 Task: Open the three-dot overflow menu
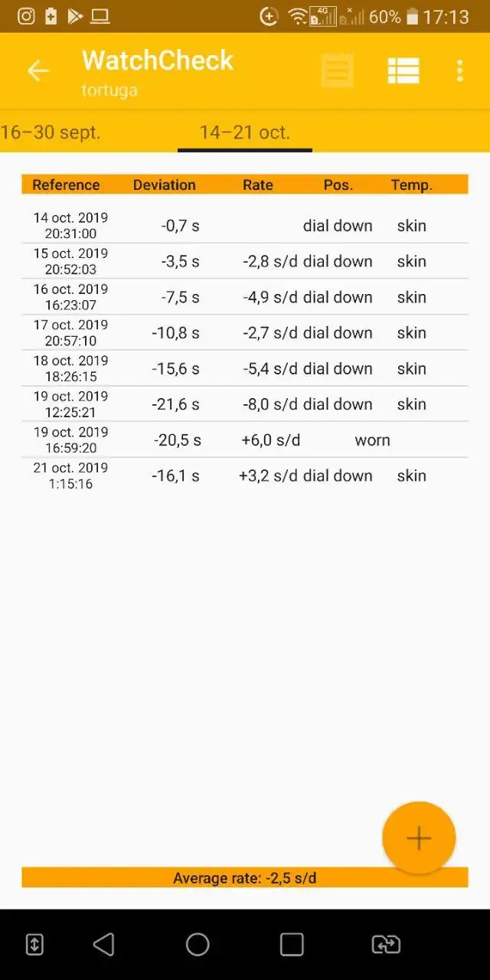tap(459, 71)
